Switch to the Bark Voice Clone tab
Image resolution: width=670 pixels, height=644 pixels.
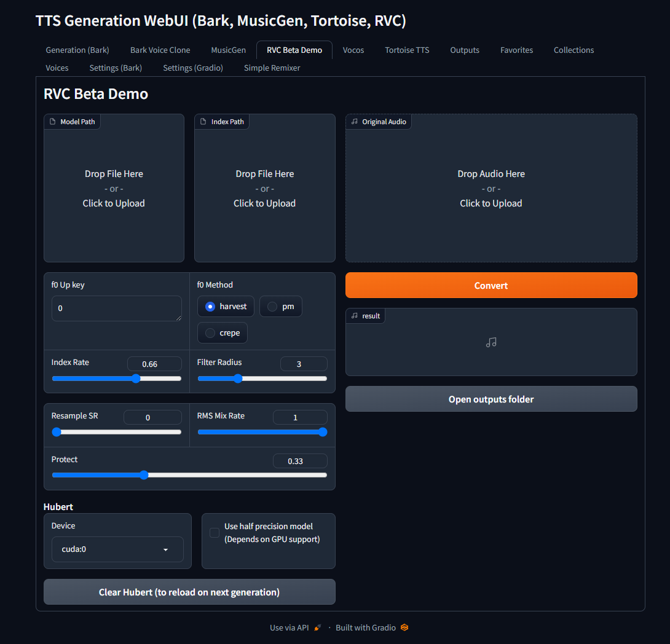pos(160,50)
